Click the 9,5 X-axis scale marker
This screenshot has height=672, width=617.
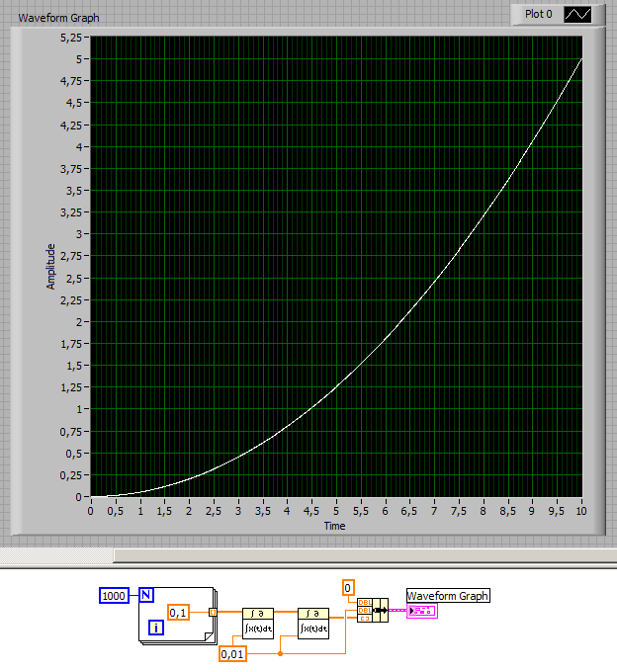556,511
